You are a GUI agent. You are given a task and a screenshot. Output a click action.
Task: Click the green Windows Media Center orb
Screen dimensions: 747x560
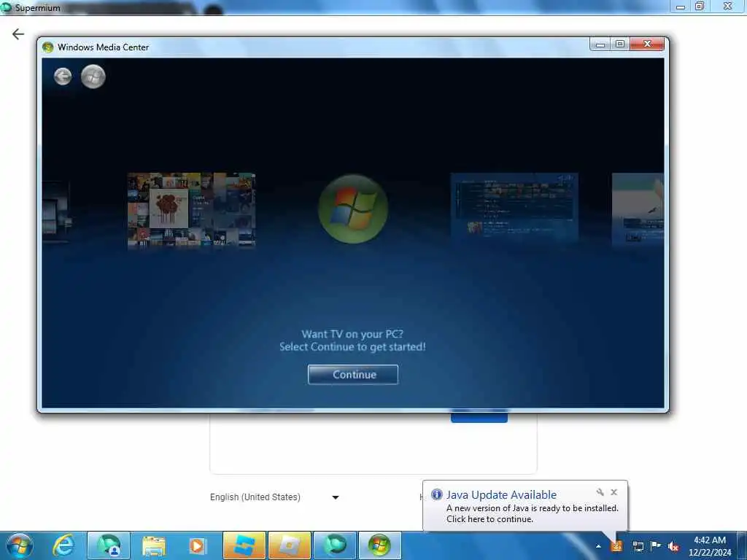click(x=353, y=209)
